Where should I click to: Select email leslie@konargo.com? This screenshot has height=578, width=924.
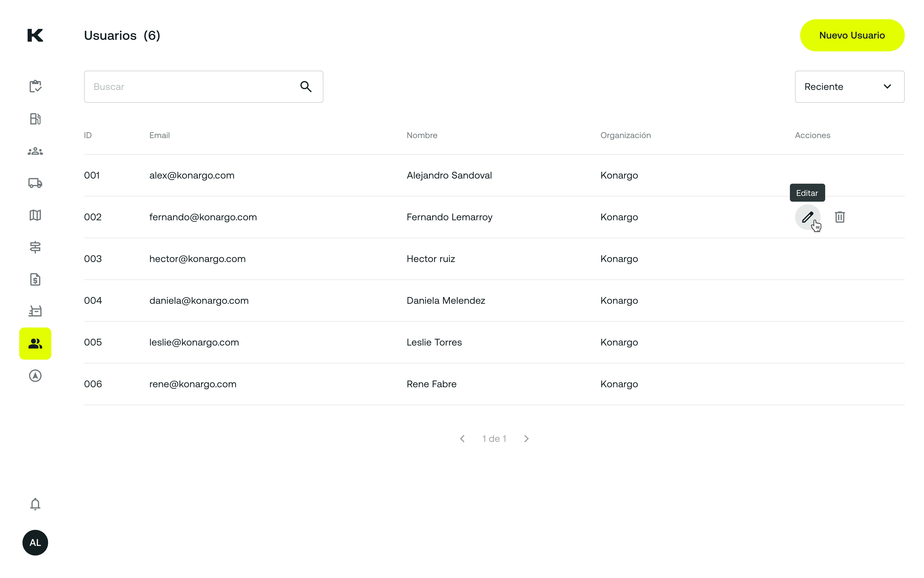coord(194,342)
